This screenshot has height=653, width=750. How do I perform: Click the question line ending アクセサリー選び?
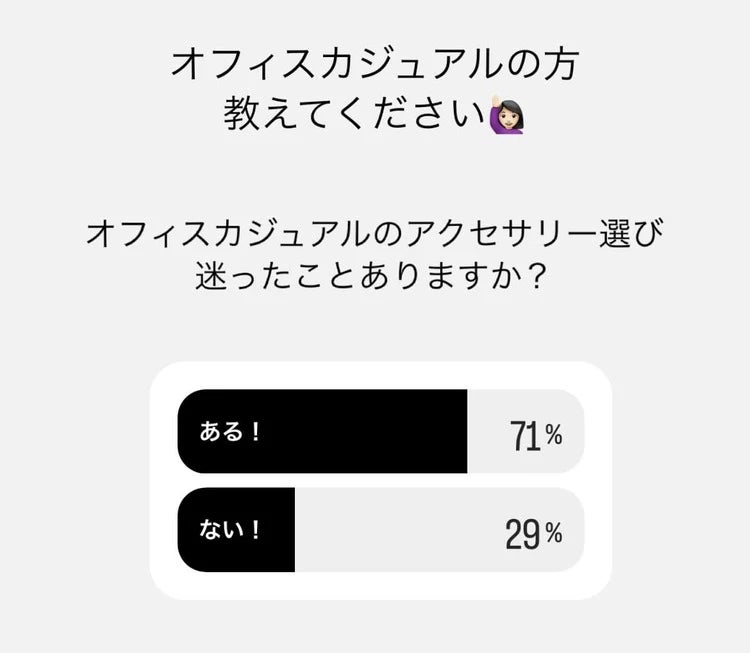375,233
